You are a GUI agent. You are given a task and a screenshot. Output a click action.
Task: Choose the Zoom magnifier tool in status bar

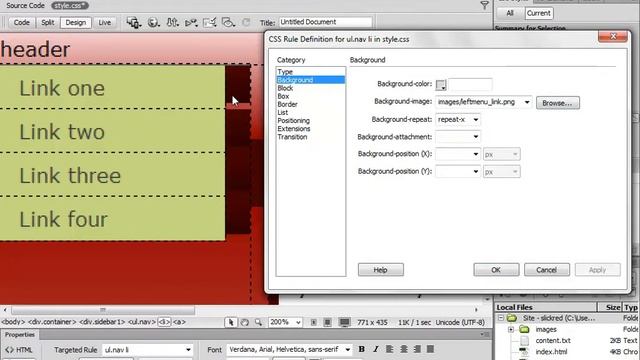coord(258,322)
